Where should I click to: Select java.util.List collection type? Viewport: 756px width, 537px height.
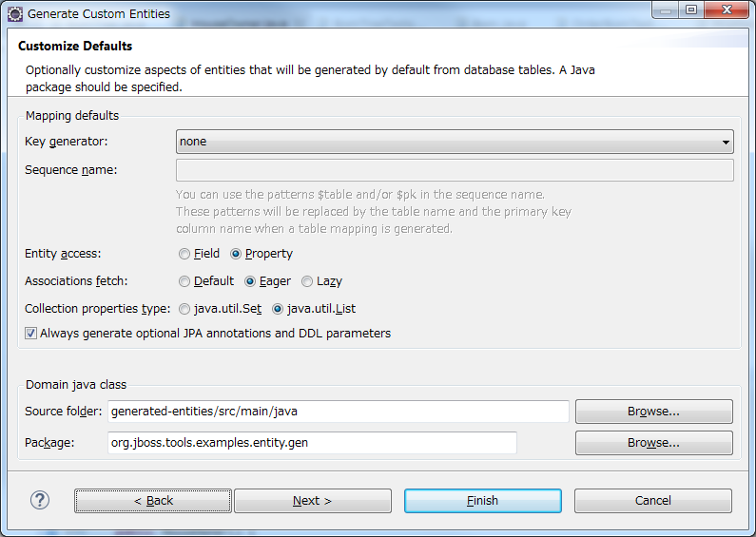pyautogui.click(x=278, y=309)
